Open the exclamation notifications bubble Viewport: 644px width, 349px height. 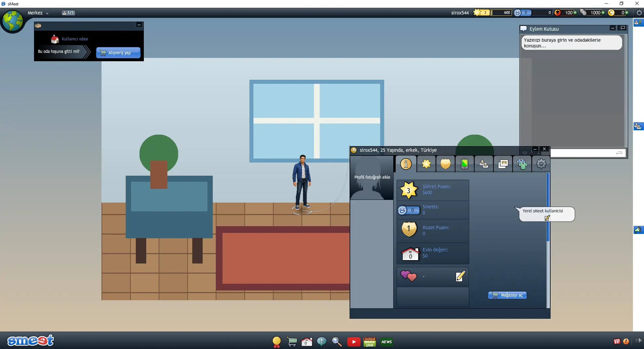(x=322, y=342)
